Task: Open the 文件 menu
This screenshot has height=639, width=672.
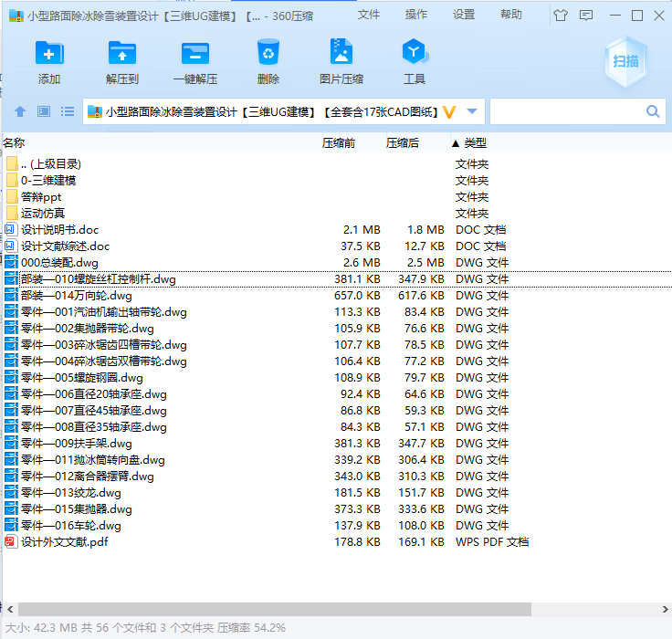Action: tap(369, 15)
